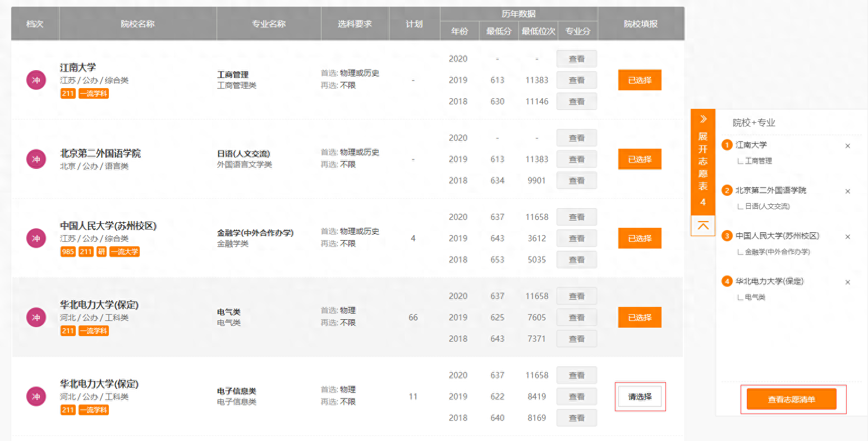This screenshot has height=441, width=868.
Task: Click the 最低位次 column header
Action: (x=538, y=31)
